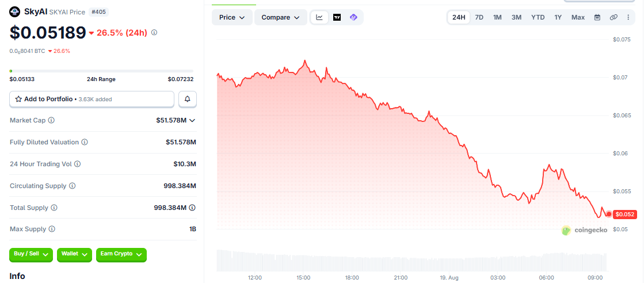Switch to TradingView chart icon
This screenshot has width=644, height=283.
coord(337,17)
